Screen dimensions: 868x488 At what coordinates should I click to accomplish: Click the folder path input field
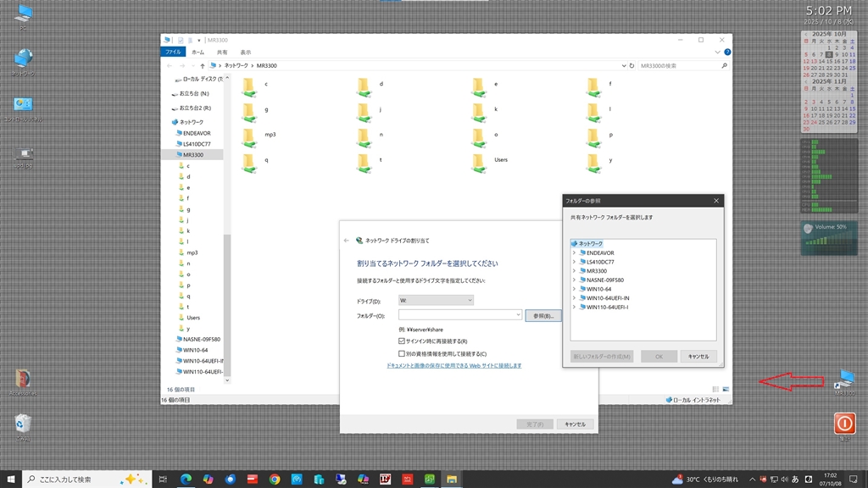click(x=456, y=315)
